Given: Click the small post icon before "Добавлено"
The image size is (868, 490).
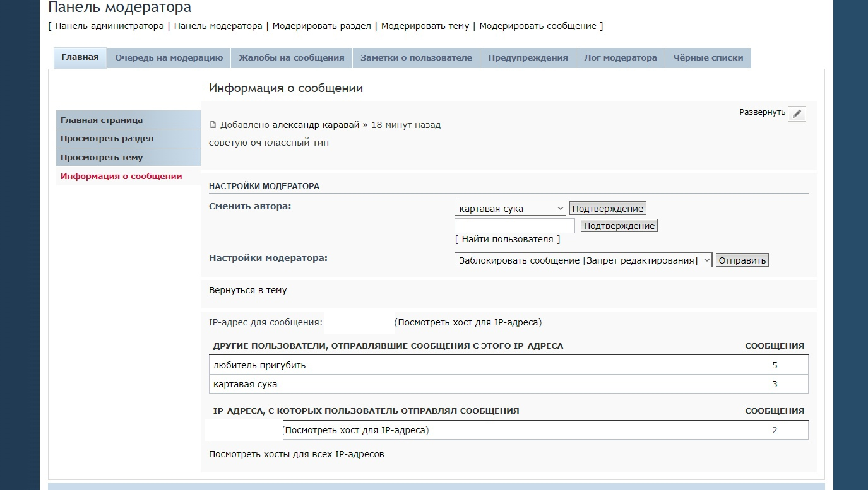Looking at the screenshot, I should pyautogui.click(x=213, y=125).
